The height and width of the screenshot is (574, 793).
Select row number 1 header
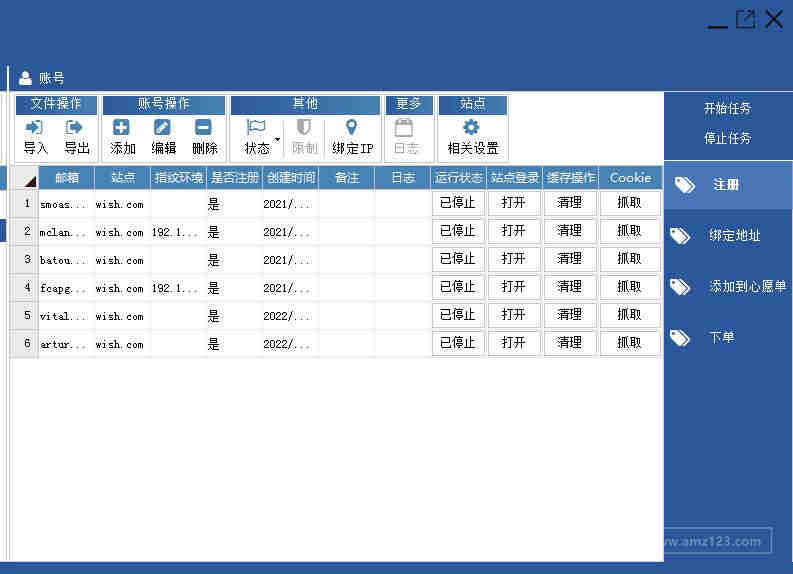pyautogui.click(x=26, y=203)
